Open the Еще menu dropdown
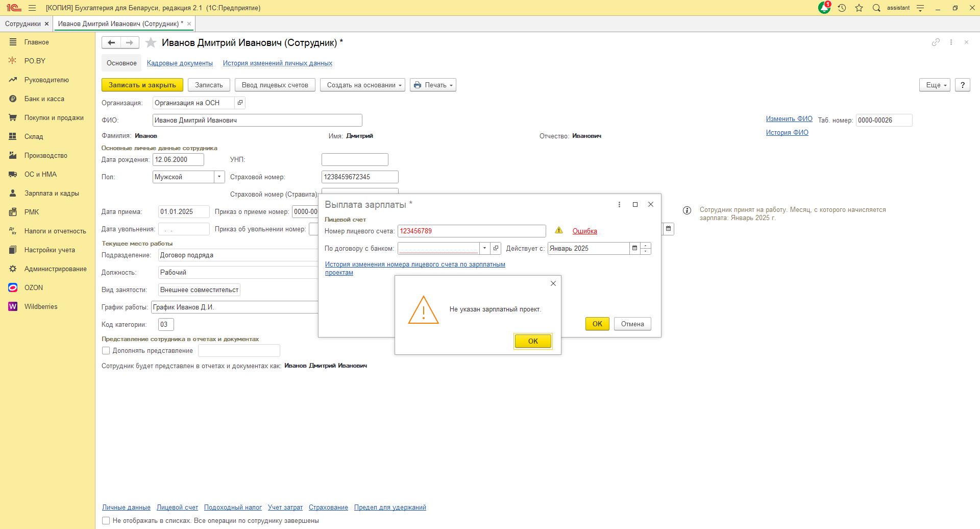The height and width of the screenshot is (529, 980). coord(935,85)
